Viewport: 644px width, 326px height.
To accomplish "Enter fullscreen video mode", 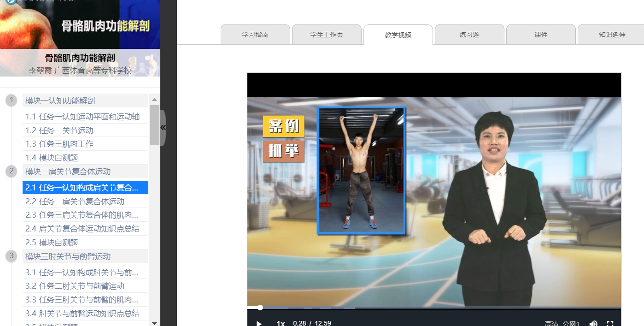I will 610,323.
